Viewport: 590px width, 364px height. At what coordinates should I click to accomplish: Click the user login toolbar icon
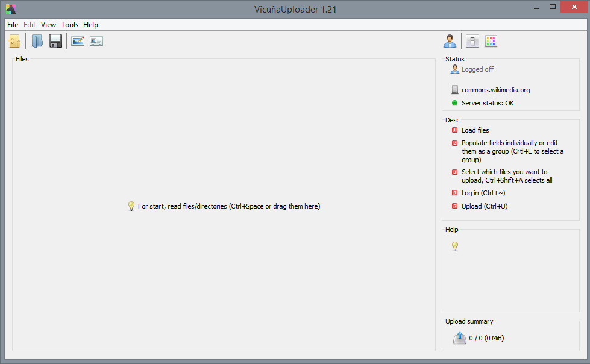tap(450, 41)
